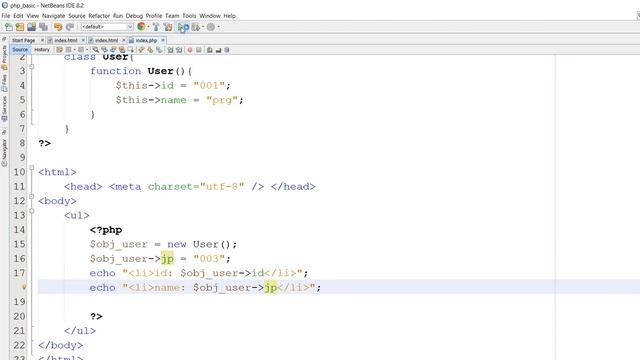Click the Last Edit editor toolbar icon
The height and width of the screenshot is (360, 640).
tap(59, 50)
